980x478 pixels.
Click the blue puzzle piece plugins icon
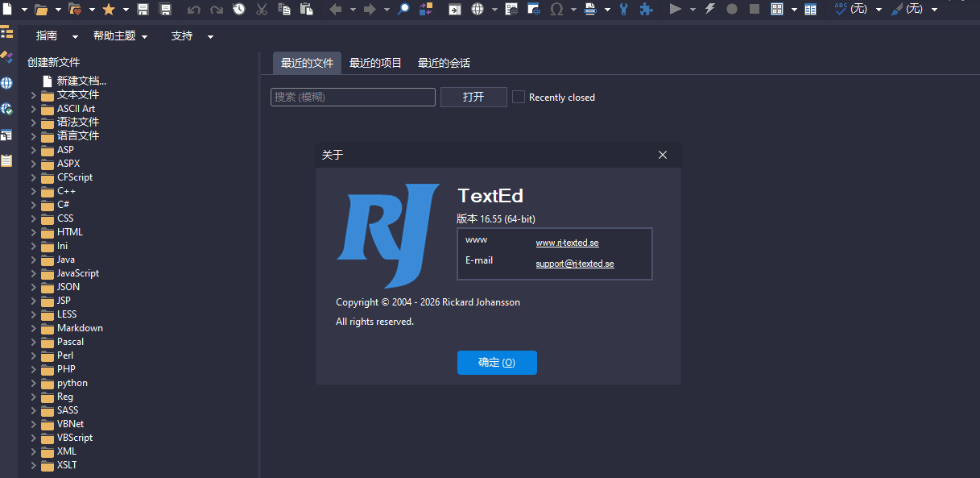pos(646,9)
